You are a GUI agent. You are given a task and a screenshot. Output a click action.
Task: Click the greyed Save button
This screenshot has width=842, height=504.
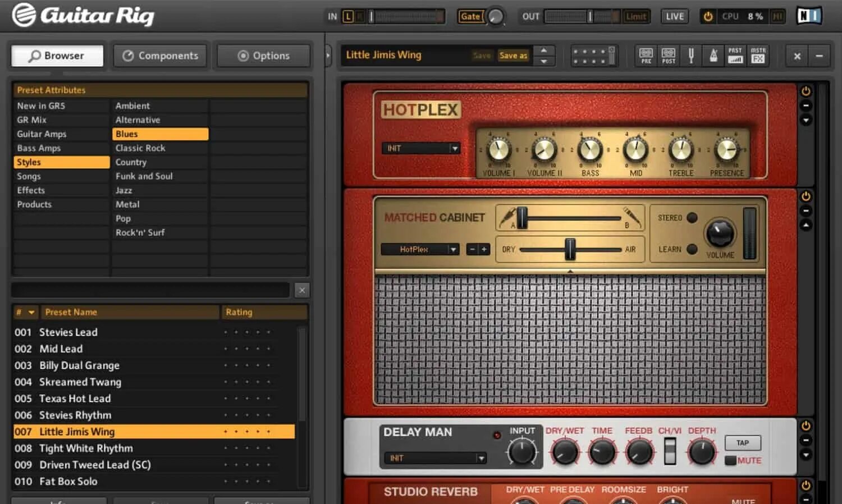coord(482,56)
